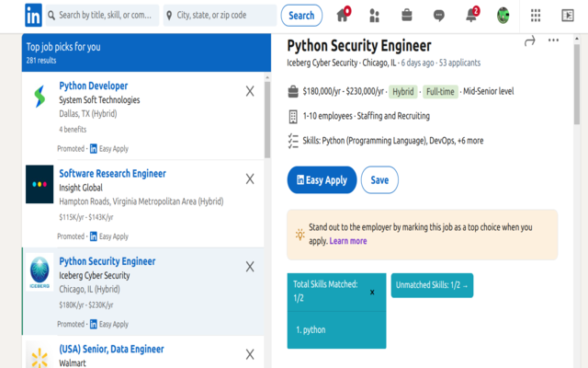Viewport: 588px width, 368px height.
Task: Expand the Unmatched Skills 1/2 panel
Action: pos(432,285)
